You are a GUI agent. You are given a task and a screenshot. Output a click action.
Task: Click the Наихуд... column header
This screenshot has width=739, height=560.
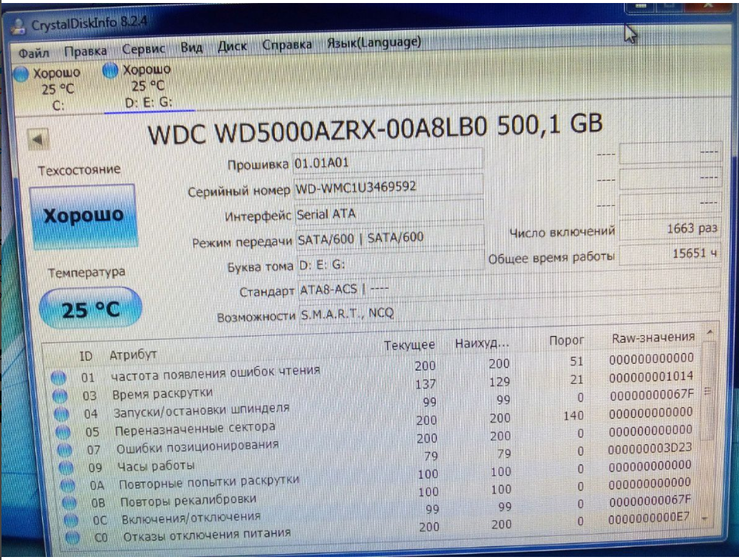pos(482,344)
